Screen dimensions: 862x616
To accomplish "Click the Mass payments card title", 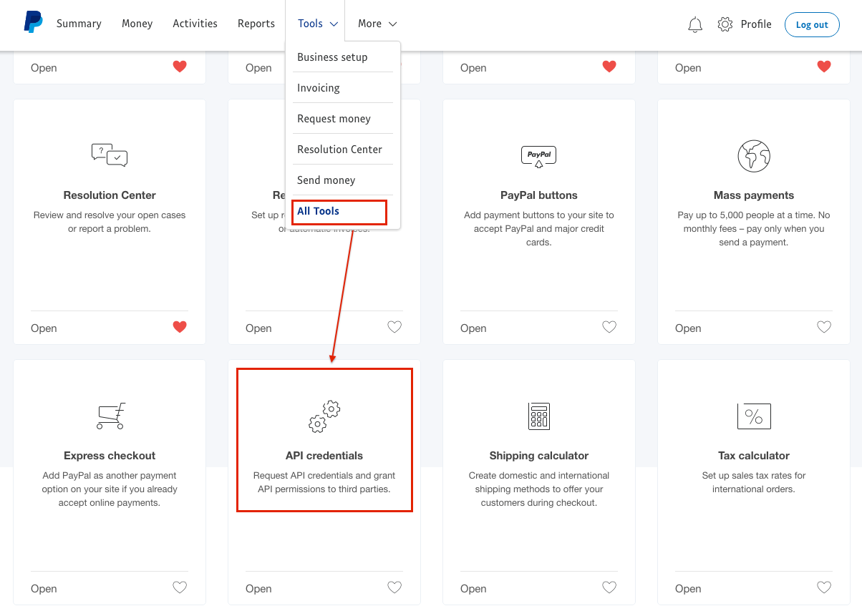I will point(754,195).
